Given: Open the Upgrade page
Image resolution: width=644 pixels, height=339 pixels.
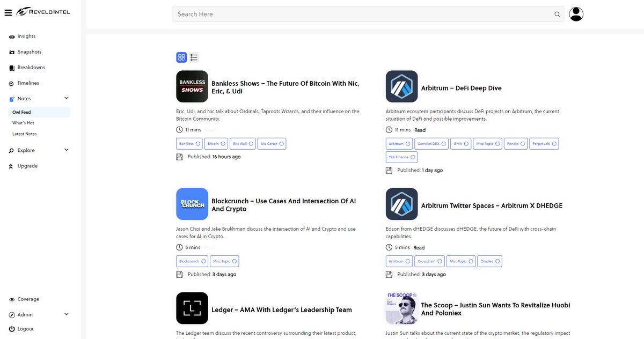Looking at the screenshot, I should pyautogui.click(x=27, y=166).
